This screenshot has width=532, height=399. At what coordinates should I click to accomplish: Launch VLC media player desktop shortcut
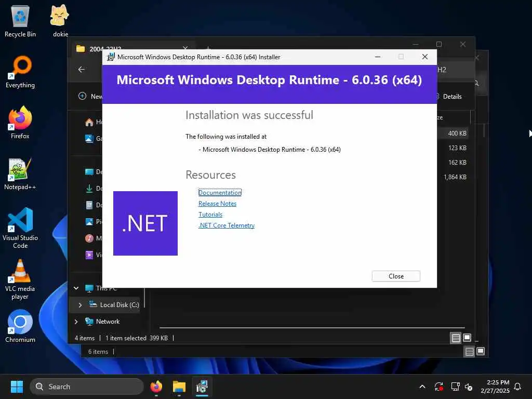pyautogui.click(x=20, y=280)
